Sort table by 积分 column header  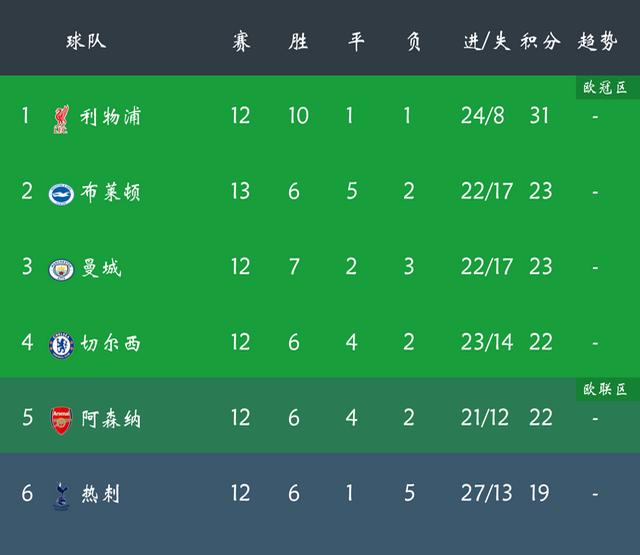tap(540, 42)
